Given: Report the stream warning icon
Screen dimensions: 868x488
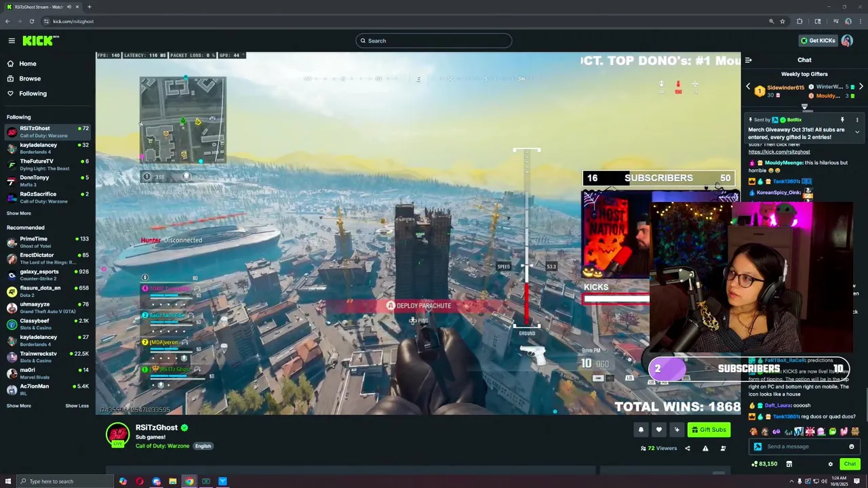Looking at the screenshot, I should pyautogui.click(x=705, y=448).
